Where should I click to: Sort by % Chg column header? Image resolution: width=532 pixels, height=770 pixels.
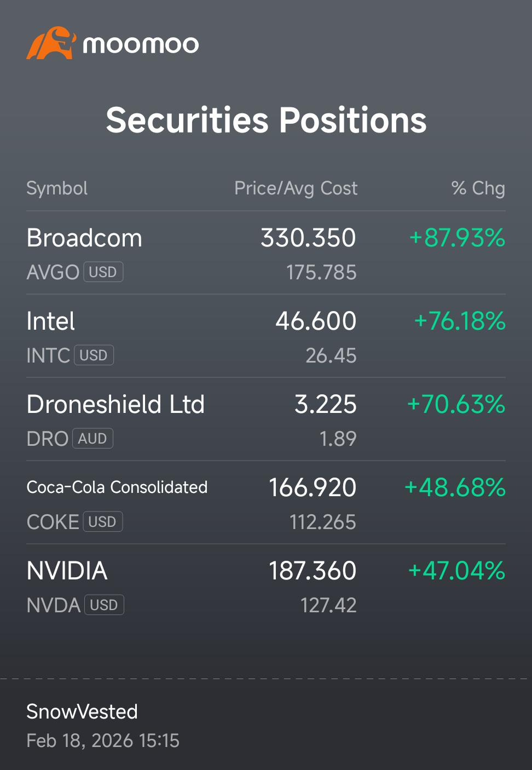(478, 188)
